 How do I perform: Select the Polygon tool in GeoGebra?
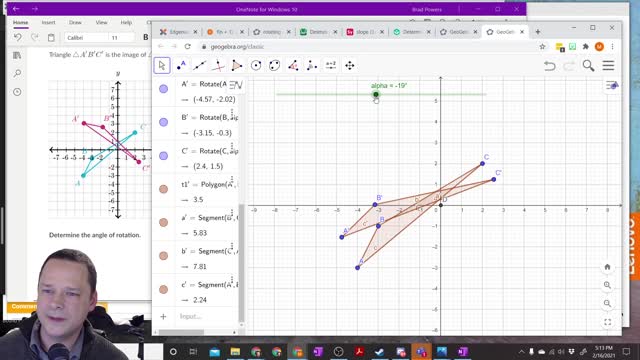tap(237, 65)
